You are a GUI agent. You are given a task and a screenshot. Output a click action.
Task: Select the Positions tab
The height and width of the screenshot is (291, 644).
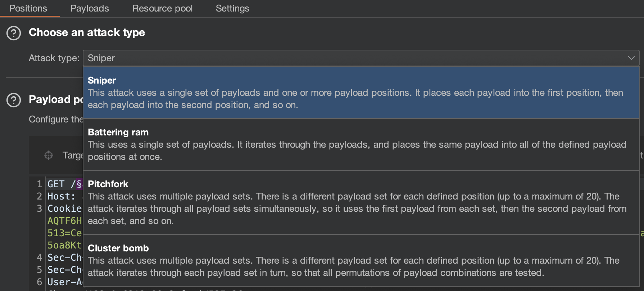point(28,8)
